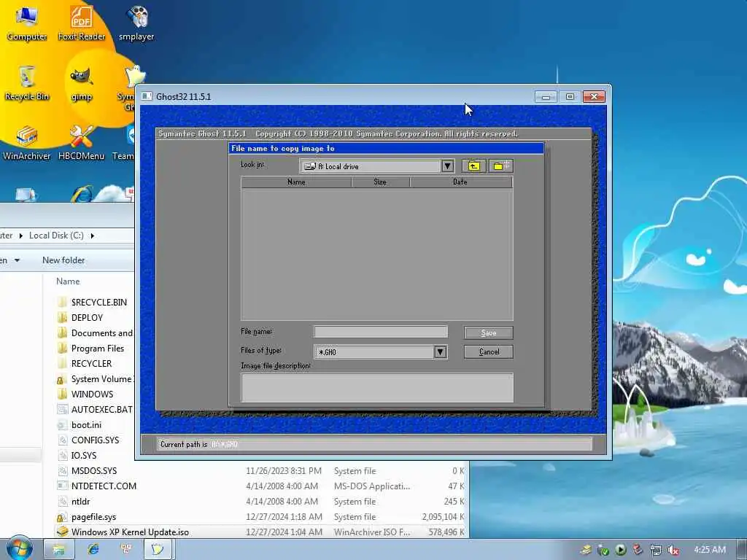This screenshot has height=560, width=747.
Task: Click the network tray icon
Action: (656, 550)
